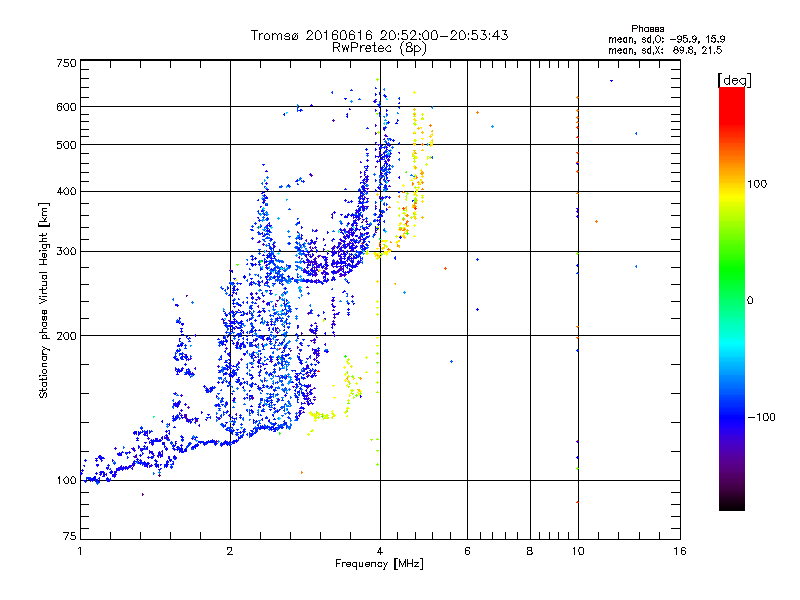800x600 pixels.
Task: Click the plot title 'Tromsø 20160616 20:52:00-20:53:43'
Action: click(x=379, y=35)
